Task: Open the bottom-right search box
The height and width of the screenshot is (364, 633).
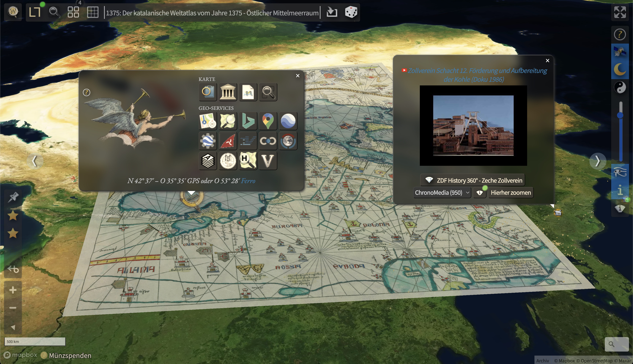Action: [x=617, y=344]
